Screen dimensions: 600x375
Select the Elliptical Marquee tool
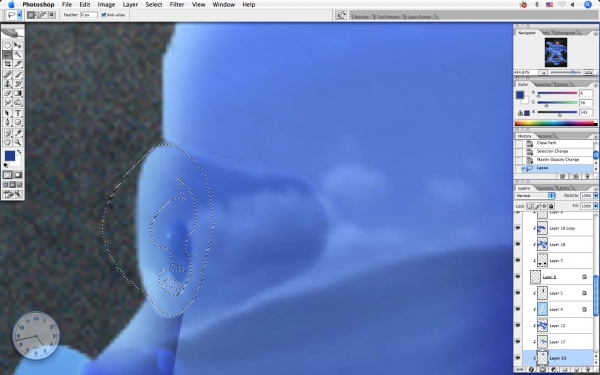7,46
